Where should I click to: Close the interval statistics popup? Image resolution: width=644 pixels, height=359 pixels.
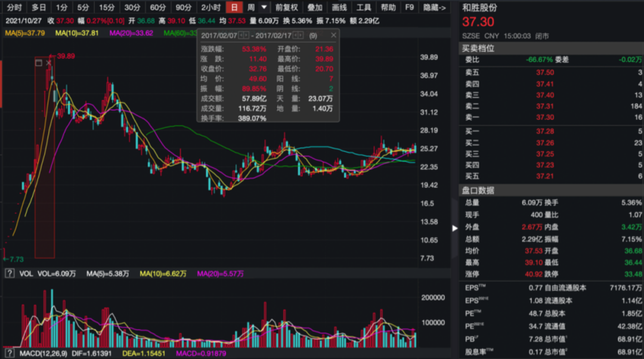click(333, 35)
